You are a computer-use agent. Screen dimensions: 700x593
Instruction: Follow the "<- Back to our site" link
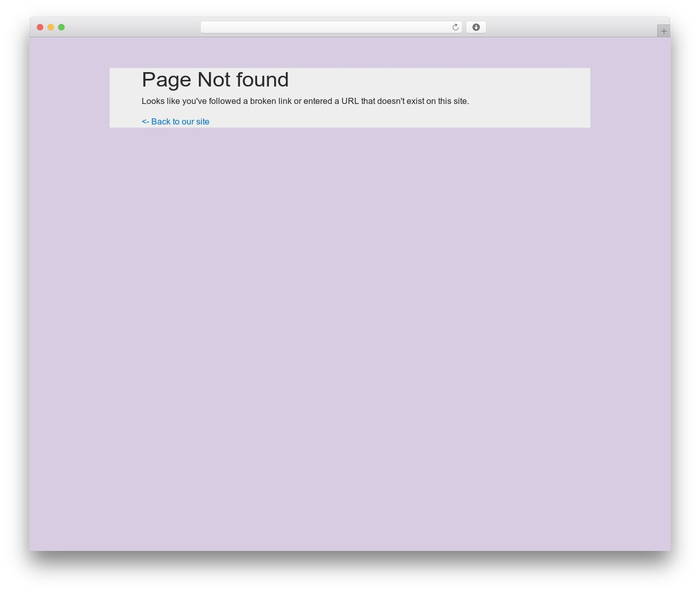click(x=176, y=121)
